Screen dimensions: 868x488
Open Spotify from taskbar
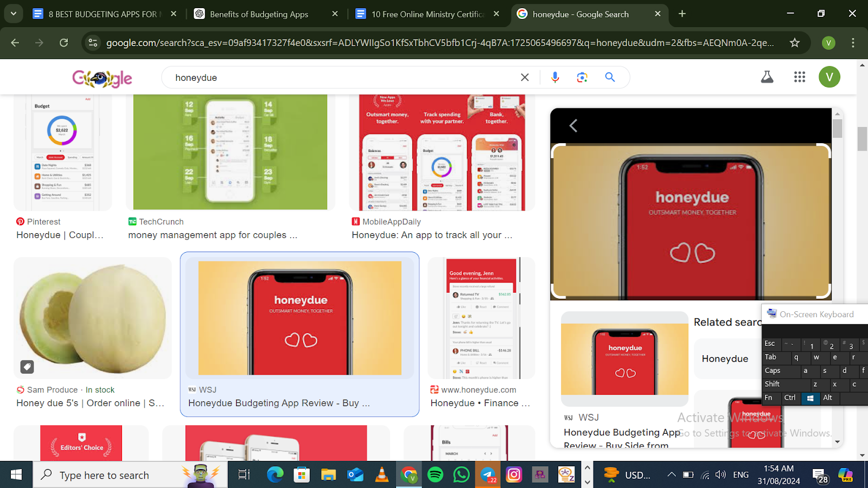435,475
